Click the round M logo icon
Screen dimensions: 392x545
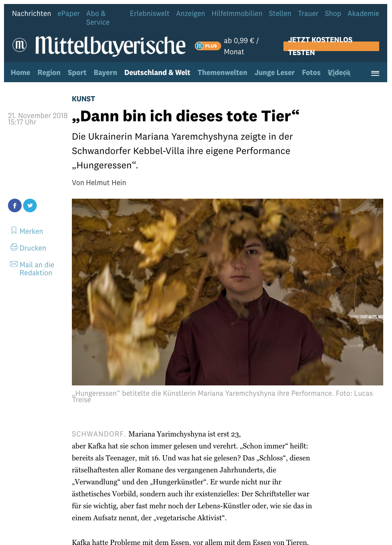click(x=20, y=45)
